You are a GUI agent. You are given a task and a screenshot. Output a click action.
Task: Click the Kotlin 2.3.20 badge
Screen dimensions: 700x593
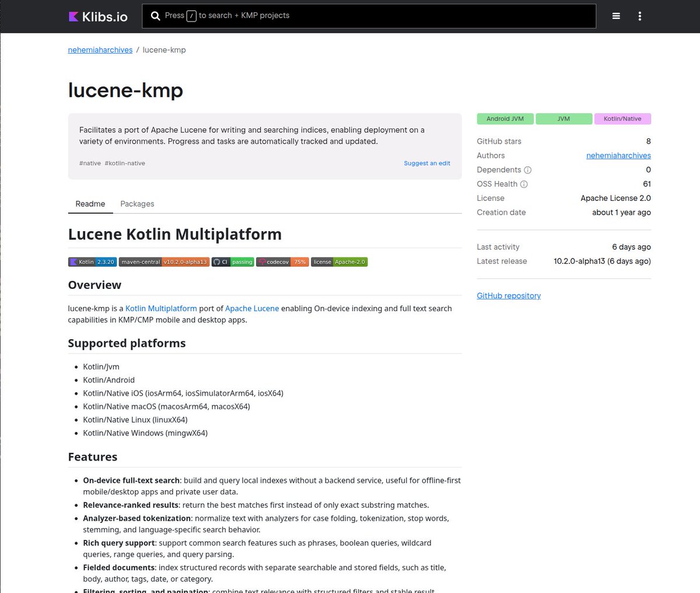[92, 262]
